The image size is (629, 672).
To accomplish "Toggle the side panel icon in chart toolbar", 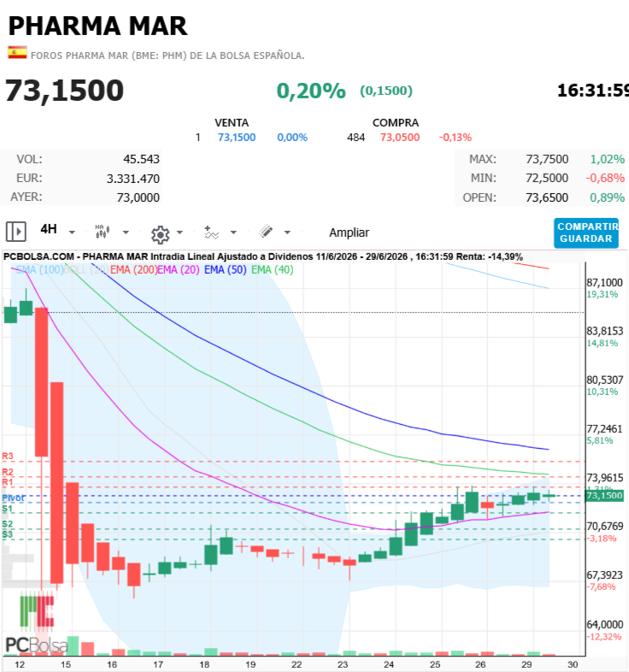I will [16, 232].
